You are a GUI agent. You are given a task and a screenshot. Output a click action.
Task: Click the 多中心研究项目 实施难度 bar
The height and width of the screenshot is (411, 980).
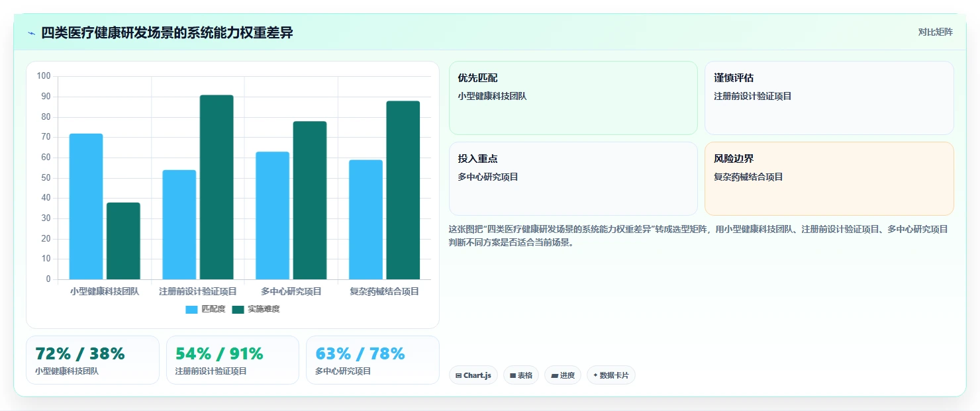(310, 201)
